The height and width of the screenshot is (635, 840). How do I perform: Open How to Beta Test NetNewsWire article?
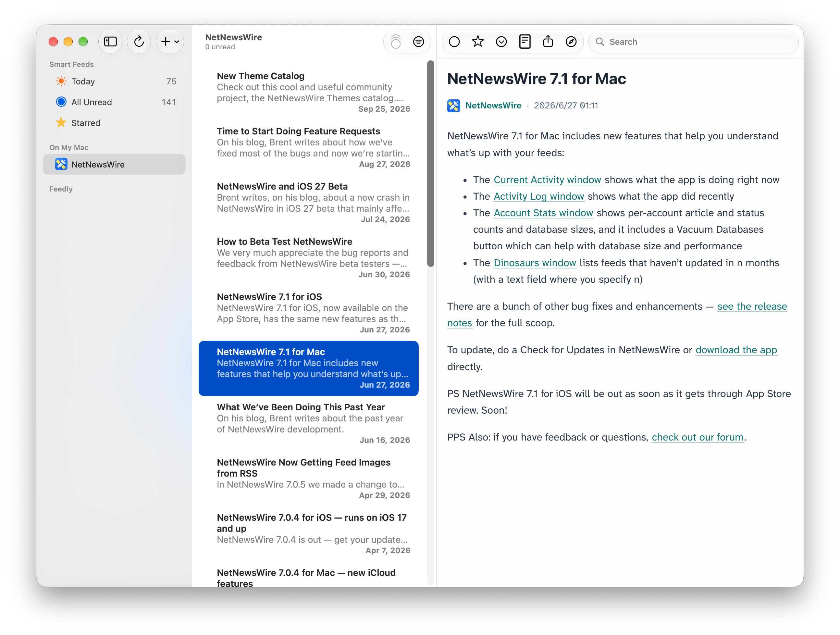pyautogui.click(x=309, y=258)
